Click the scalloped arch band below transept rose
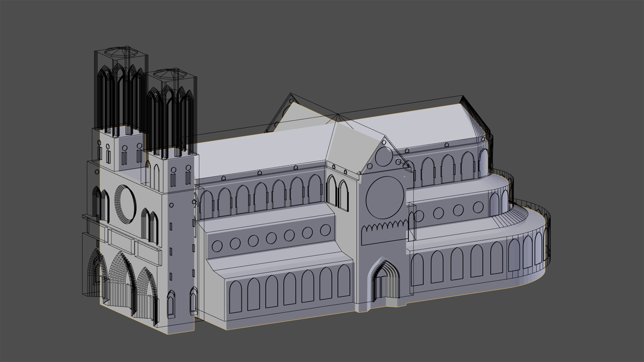 pos(384,230)
